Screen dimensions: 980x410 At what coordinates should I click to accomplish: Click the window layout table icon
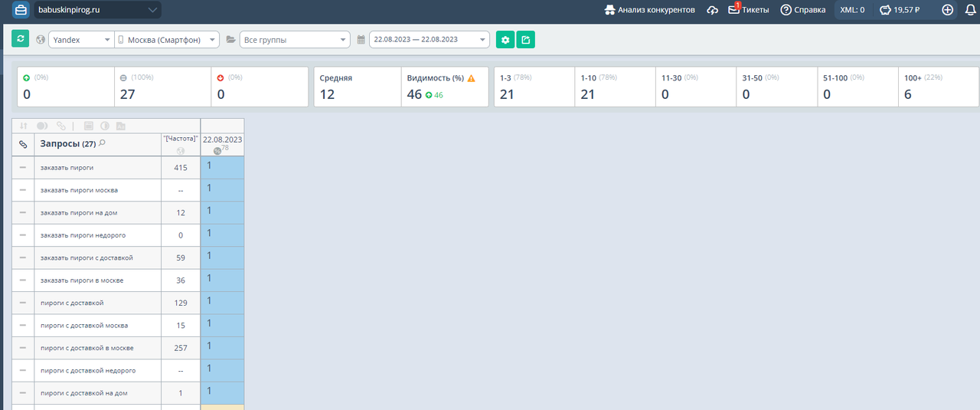click(x=88, y=126)
